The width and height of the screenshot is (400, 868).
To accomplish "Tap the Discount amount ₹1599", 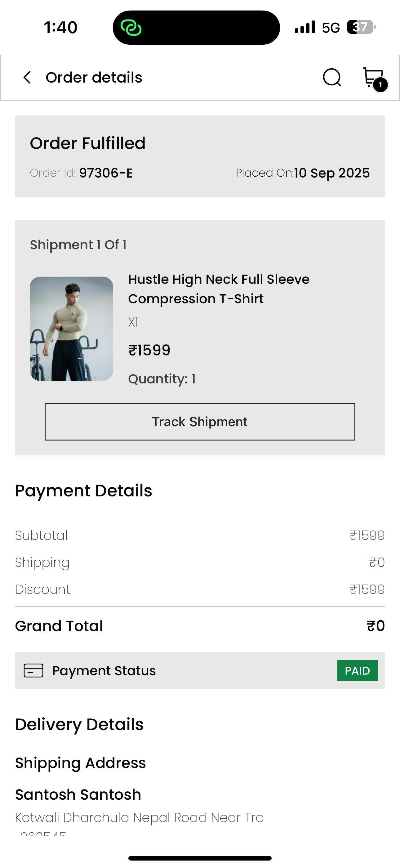I will tap(367, 589).
